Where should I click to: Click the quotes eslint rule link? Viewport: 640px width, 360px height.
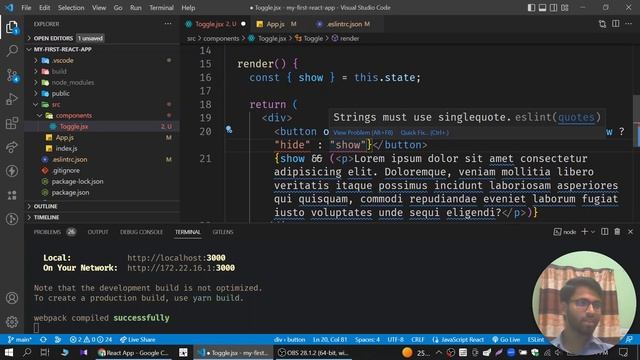click(x=576, y=118)
